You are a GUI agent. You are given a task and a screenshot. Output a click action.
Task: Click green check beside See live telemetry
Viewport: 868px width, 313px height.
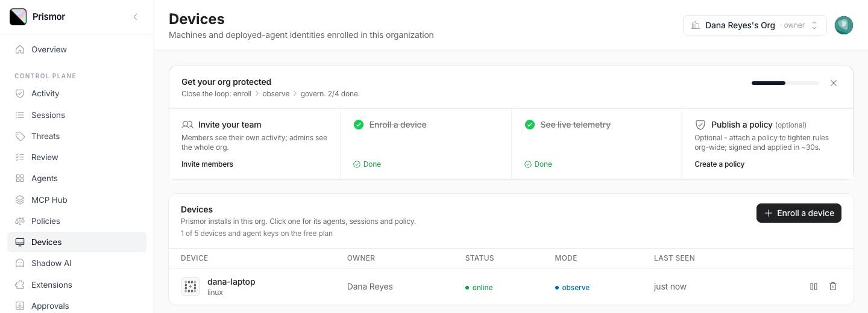[x=530, y=125]
